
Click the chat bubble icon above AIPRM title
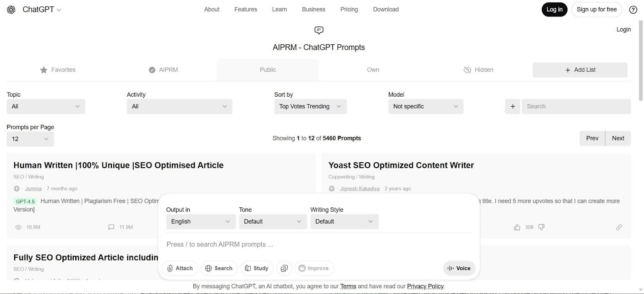click(x=319, y=30)
